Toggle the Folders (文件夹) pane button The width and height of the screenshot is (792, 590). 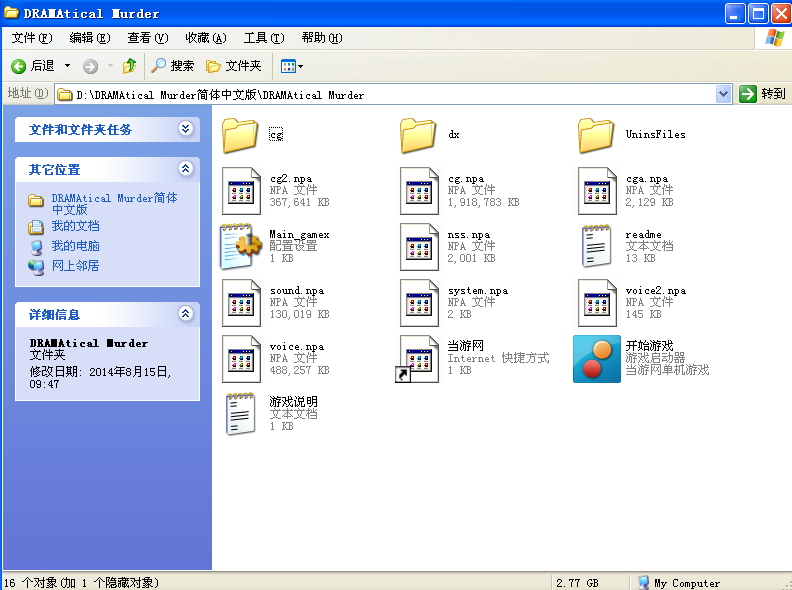tap(233, 66)
